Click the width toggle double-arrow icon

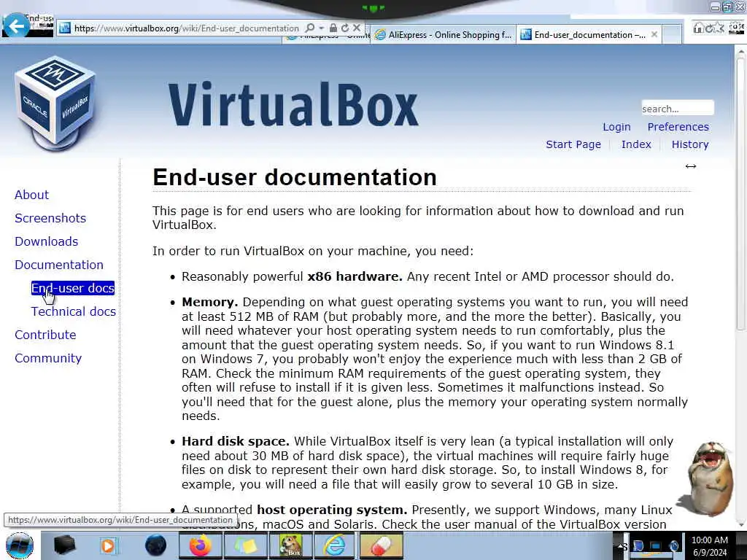point(691,166)
